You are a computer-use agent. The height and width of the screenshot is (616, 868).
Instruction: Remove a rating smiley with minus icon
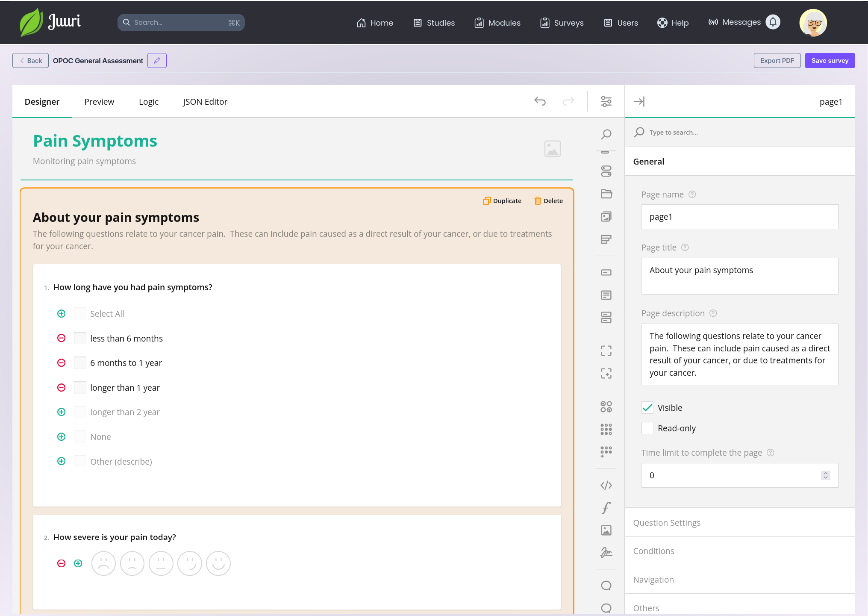62,563
